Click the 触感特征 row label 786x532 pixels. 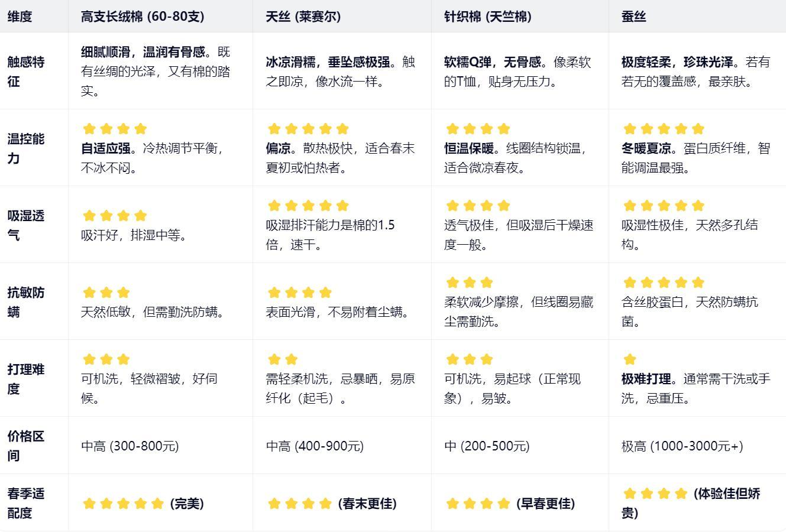coord(26,72)
